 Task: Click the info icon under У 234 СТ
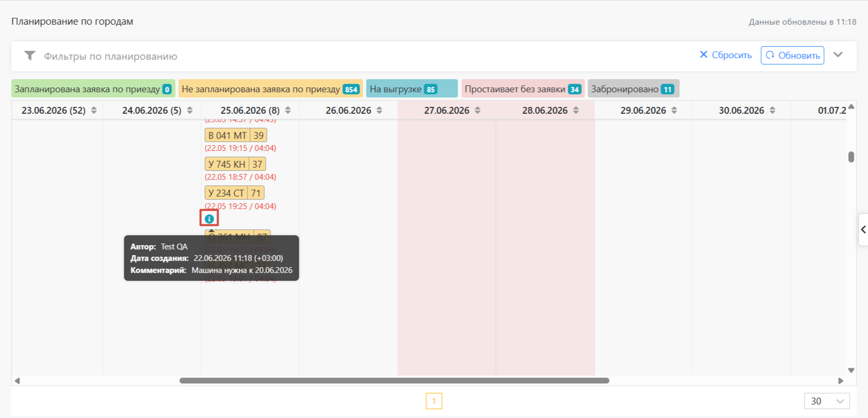point(209,218)
